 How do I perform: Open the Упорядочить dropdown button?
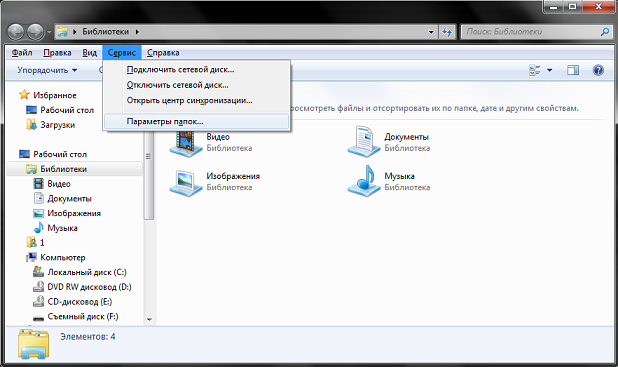tap(47, 70)
